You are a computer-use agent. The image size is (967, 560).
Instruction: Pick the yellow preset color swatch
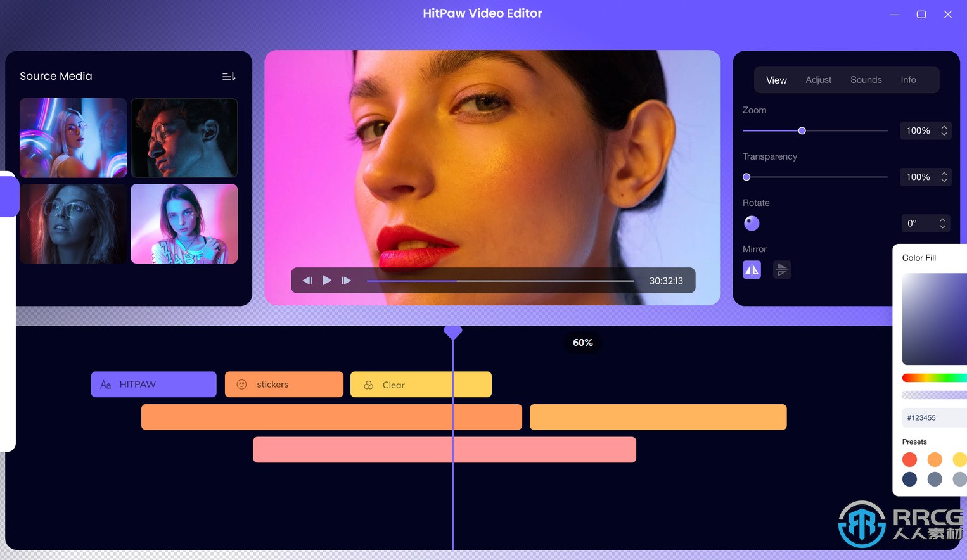[959, 459]
